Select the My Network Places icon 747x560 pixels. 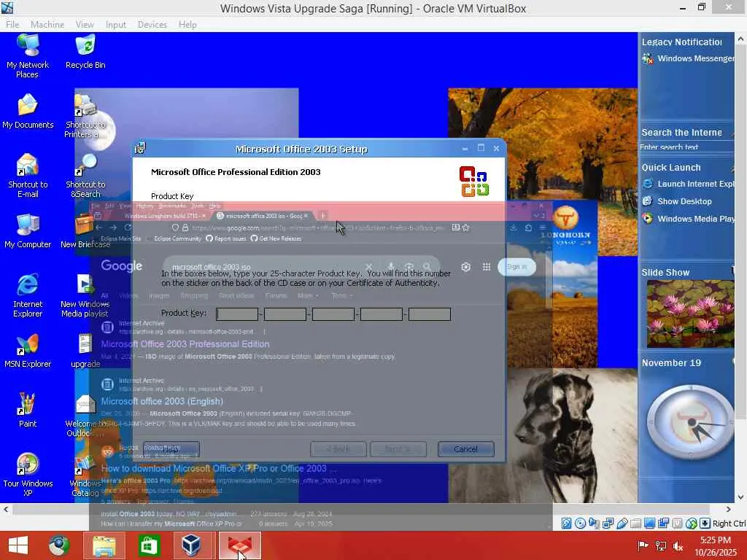(28, 55)
